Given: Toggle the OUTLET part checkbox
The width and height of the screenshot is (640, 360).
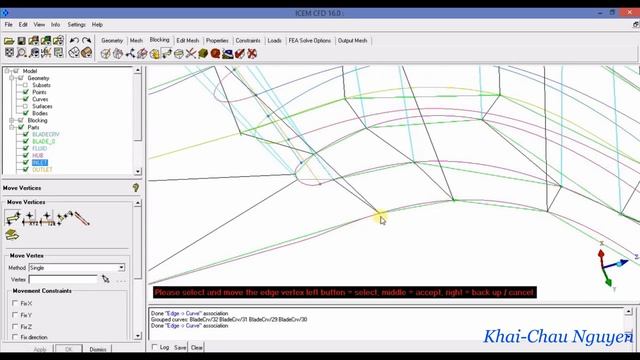Looking at the screenshot, I should tap(25, 169).
